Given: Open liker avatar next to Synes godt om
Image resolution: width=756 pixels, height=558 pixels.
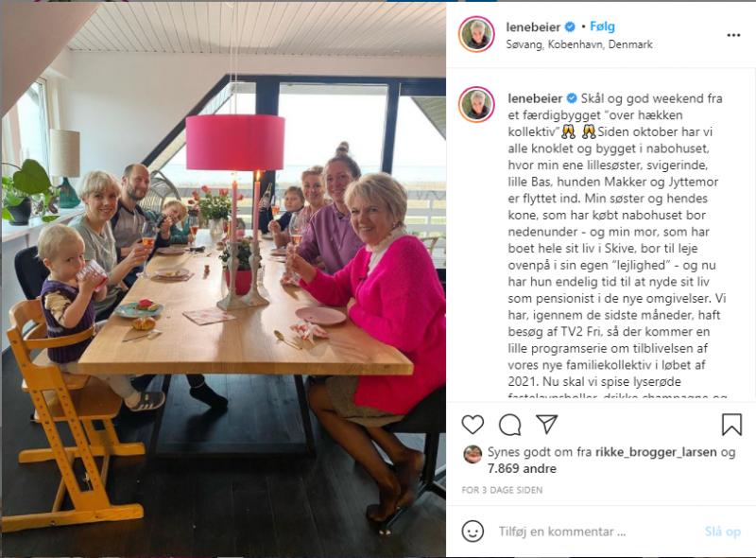Looking at the screenshot, I should (x=472, y=454).
